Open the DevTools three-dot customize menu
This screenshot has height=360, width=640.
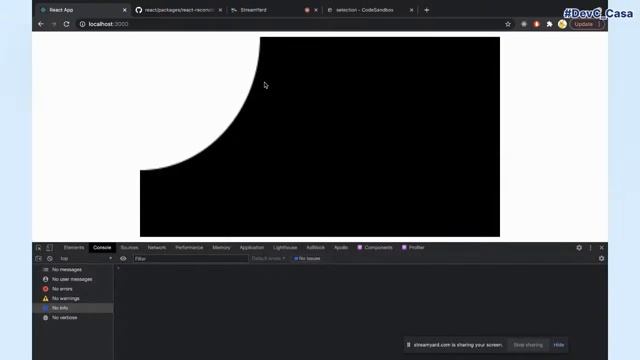point(590,248)
